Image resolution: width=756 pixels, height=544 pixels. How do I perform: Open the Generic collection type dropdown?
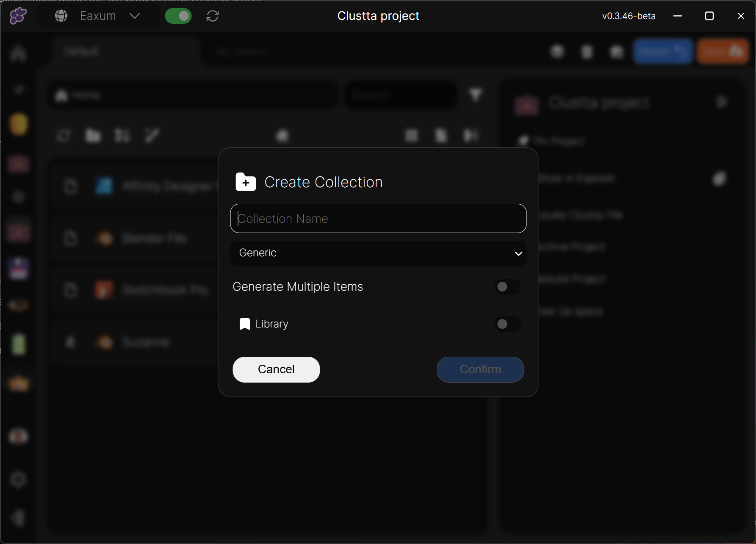(378, 253)
